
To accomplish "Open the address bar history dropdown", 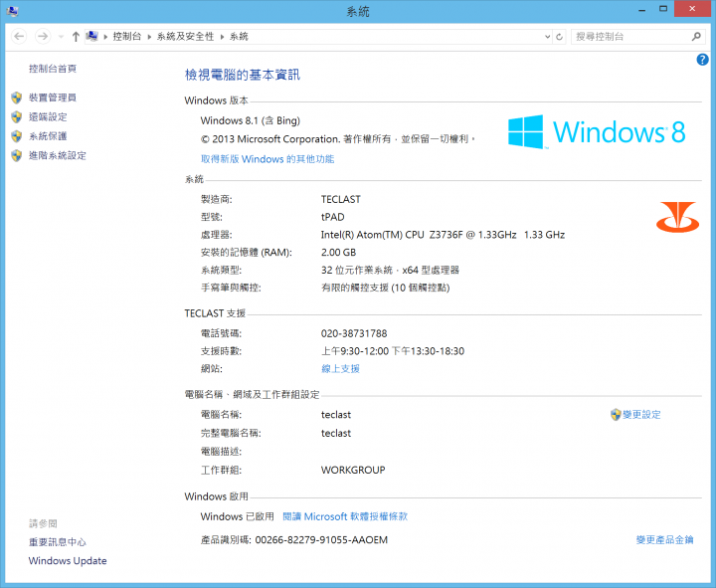I will [x=548, y=37].
